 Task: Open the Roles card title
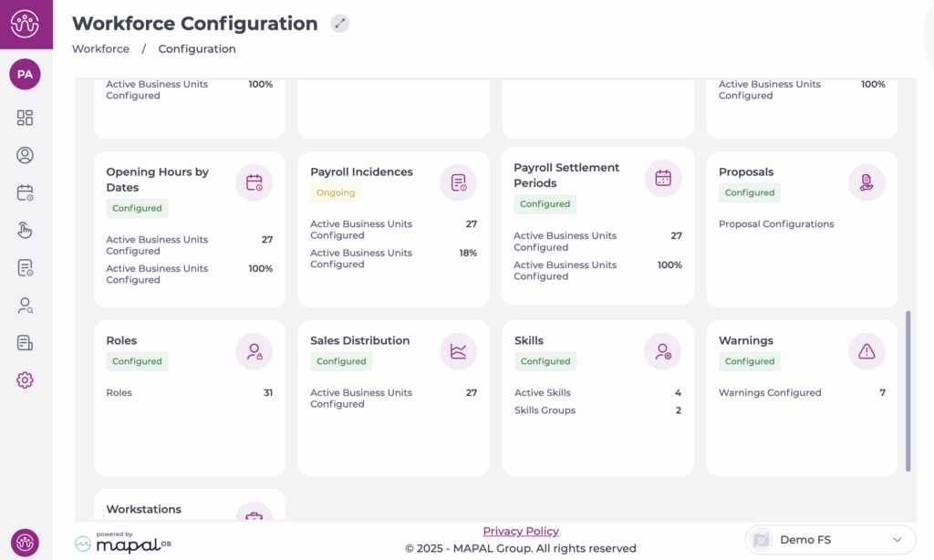pyautogui.click(x=121, y=340)
